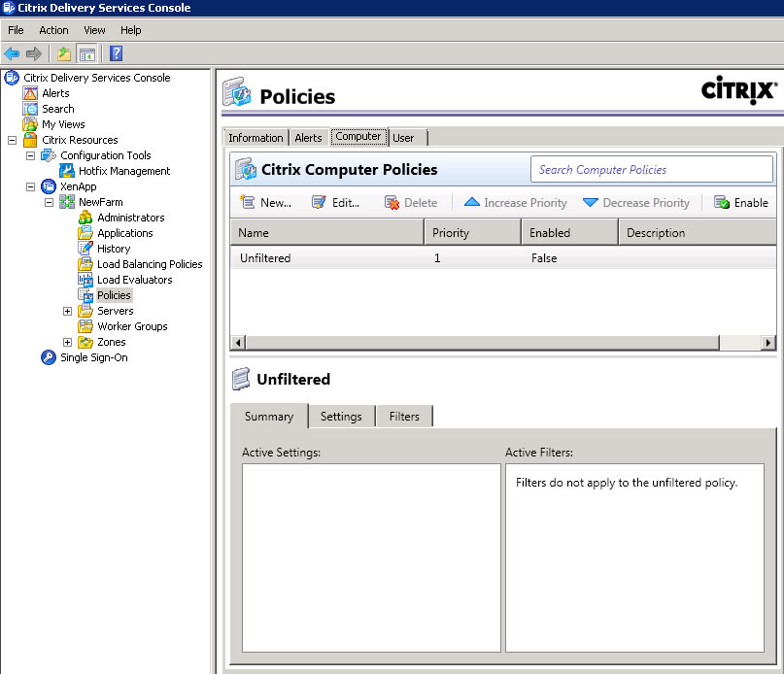Click the Search icon in the tree

tap(30, 109)
